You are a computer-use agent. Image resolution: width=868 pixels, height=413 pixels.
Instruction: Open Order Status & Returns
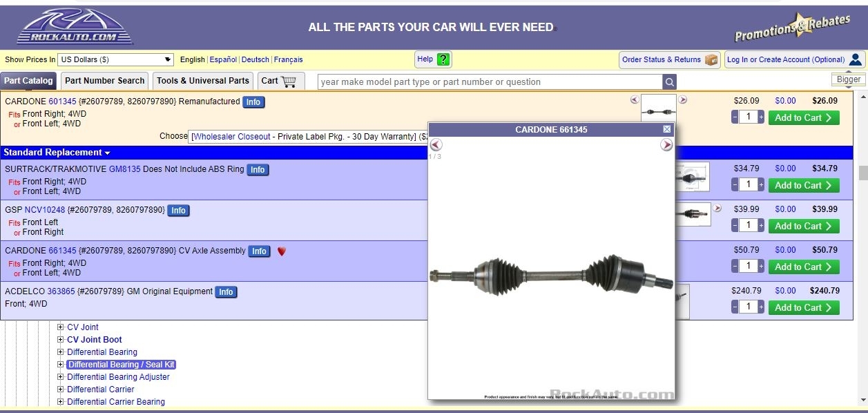click(x=669, y=59)
